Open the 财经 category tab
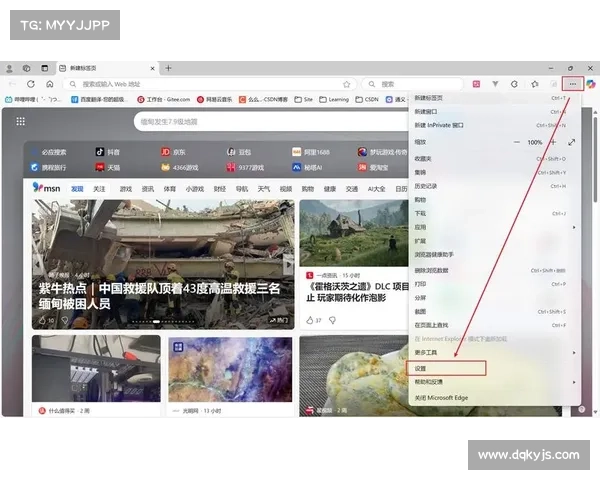 coord(220,189)
